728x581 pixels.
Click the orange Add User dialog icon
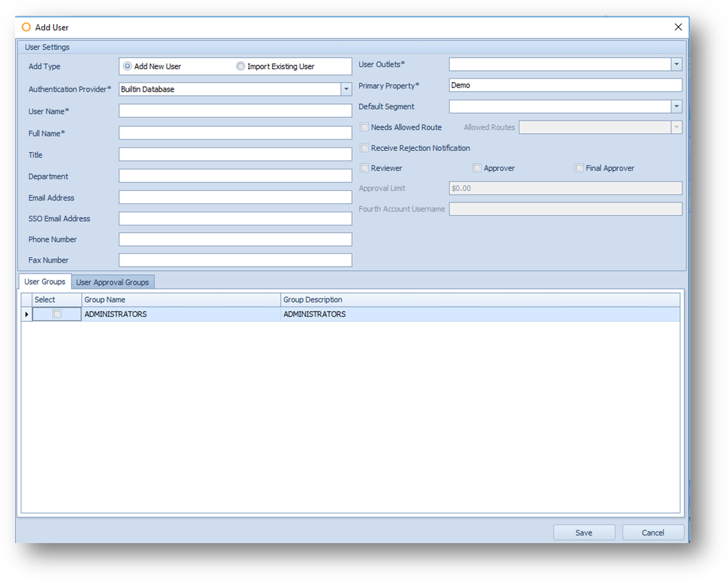(26, 26)
